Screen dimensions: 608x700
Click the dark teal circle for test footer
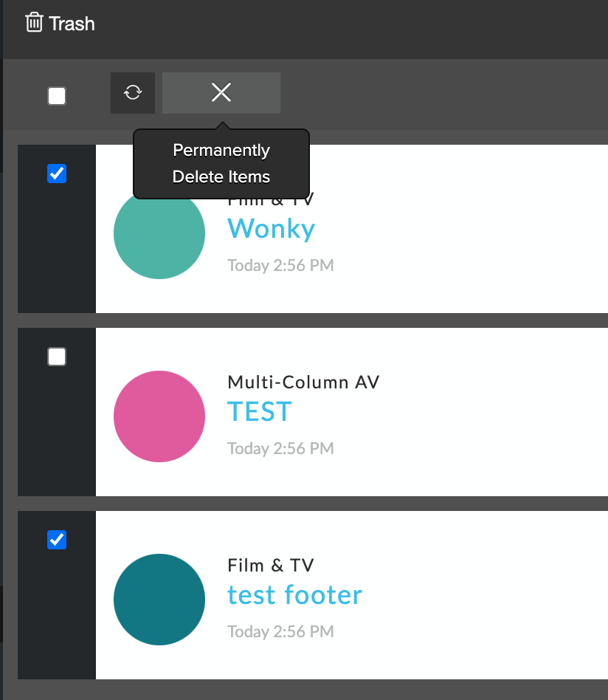coord(159,600)
